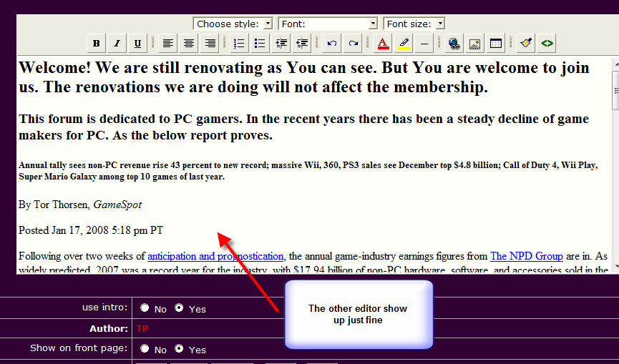Insert a hyperlink using the globe icon

tap(453, 44)
